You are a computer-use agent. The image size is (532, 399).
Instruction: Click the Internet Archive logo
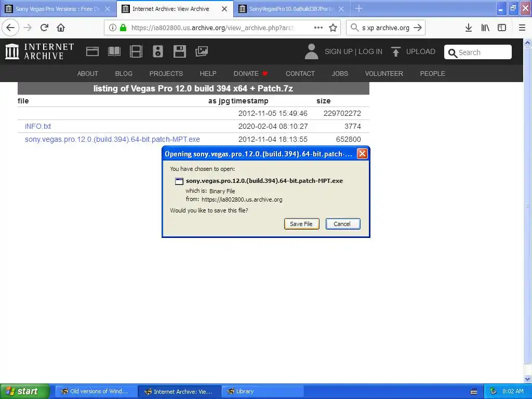pos(39,51)
